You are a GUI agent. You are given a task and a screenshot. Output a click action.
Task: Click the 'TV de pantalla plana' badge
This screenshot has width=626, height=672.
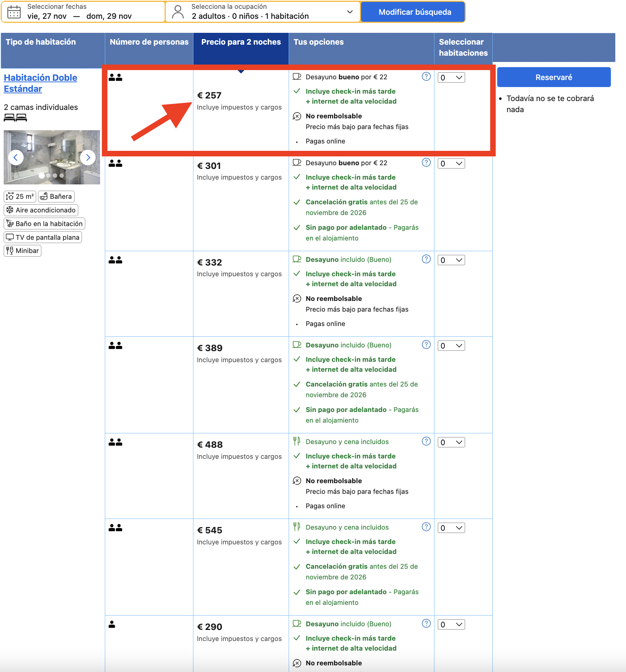(x=43, y=237)
